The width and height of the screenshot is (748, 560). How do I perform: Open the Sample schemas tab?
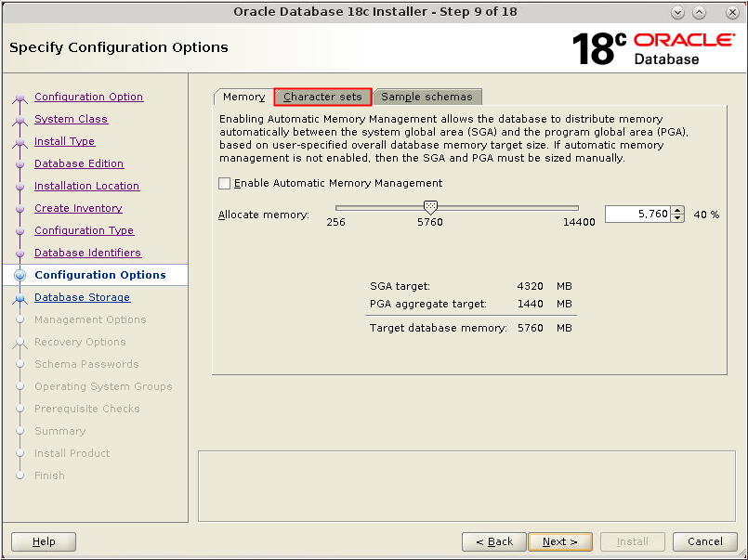coord(427,97)
